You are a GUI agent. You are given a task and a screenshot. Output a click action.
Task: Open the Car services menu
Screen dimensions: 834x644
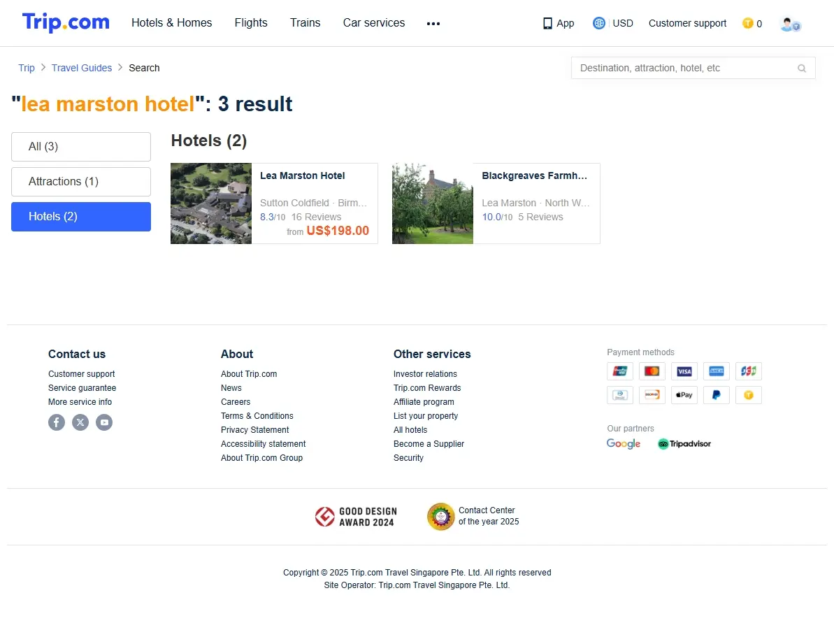click(374, 23)
